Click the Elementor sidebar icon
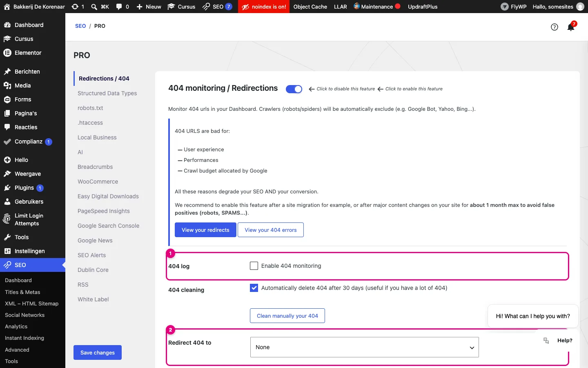The image size is (588, 368). point(7,53)
